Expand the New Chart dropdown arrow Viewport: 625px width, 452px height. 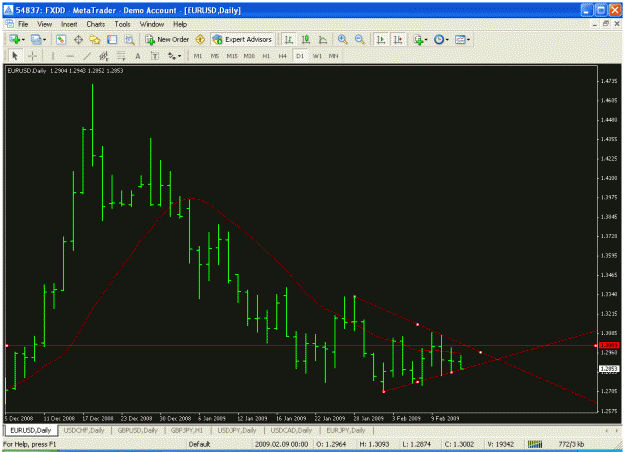click(x=23, y=39)
